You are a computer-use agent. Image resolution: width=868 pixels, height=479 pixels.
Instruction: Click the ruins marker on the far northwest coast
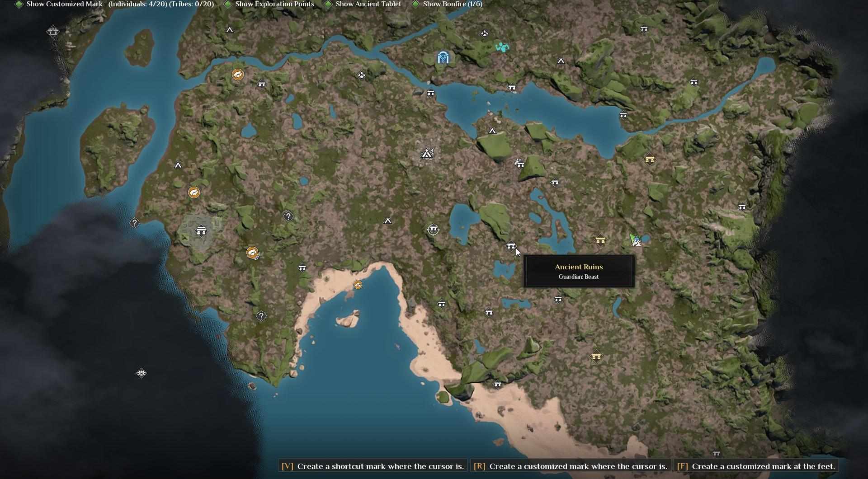tap(53, 31)
